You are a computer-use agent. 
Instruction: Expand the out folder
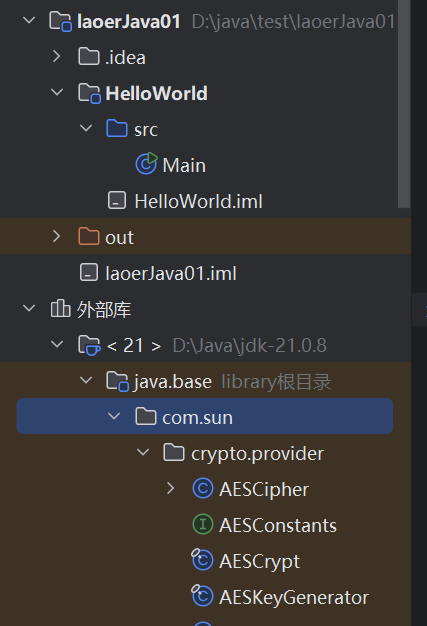tap(57, 237)
